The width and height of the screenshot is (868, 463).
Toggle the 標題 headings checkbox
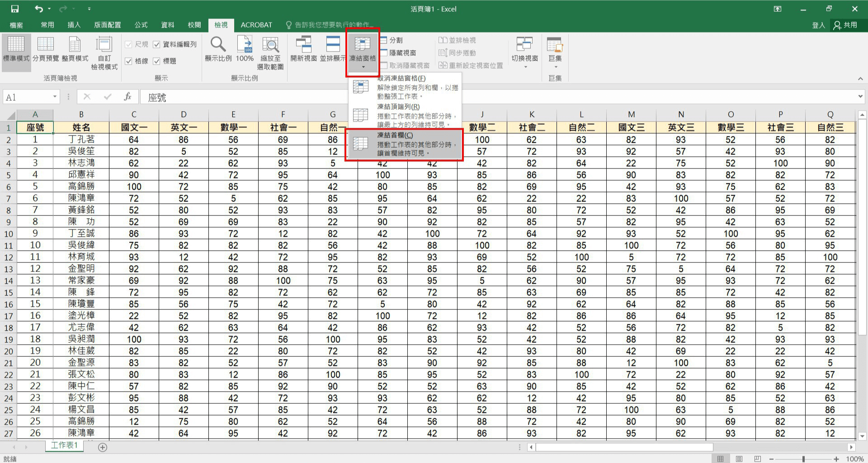(x=157, y=61)
